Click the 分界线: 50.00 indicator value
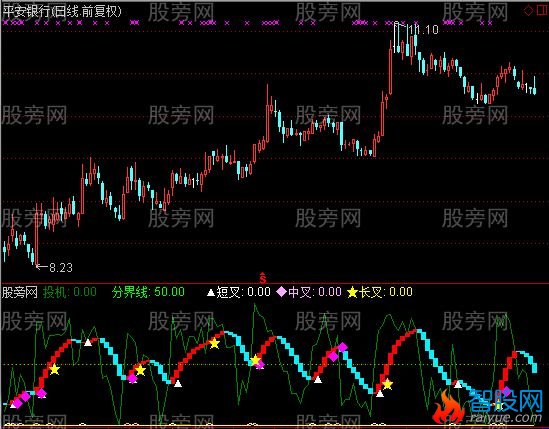The image size is (549, 429). 148,292
